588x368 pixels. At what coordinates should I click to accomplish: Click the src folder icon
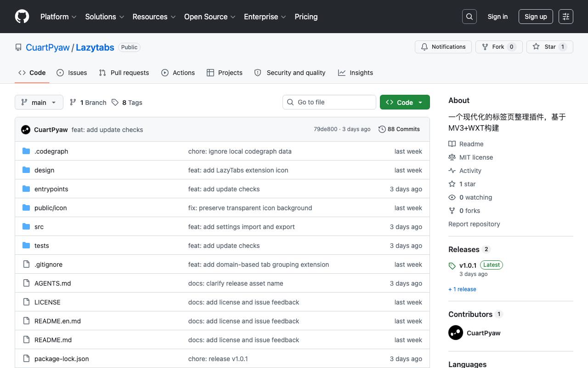(26, 226)
